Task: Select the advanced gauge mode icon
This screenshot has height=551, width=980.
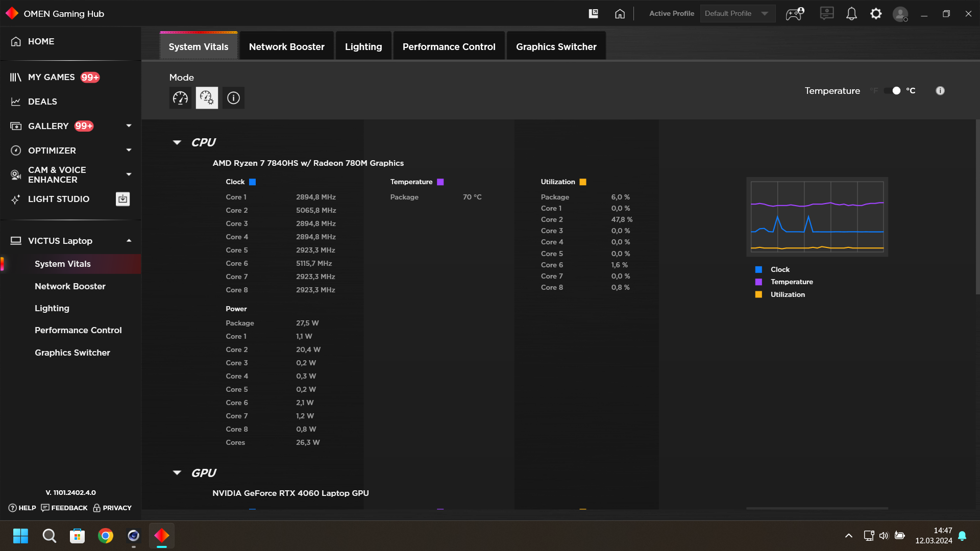Action: click(207, 98)
